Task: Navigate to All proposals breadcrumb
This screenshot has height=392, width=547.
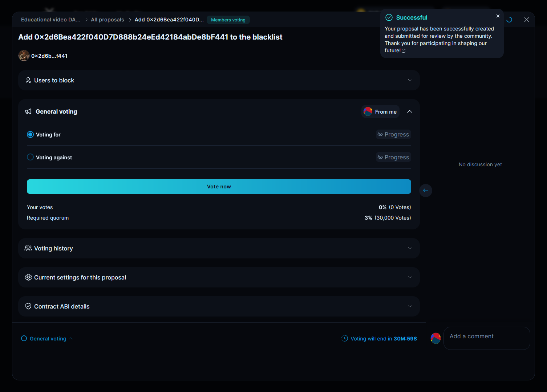Action: click(107, 20)
